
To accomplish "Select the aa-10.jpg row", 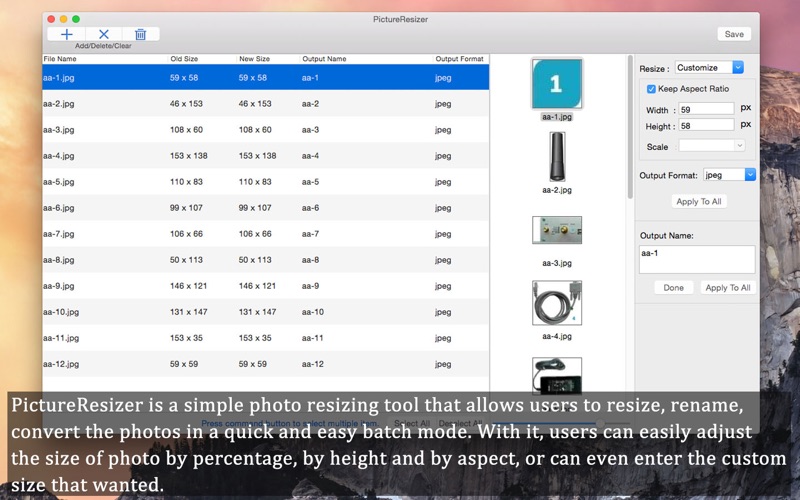I will [265, 312].
